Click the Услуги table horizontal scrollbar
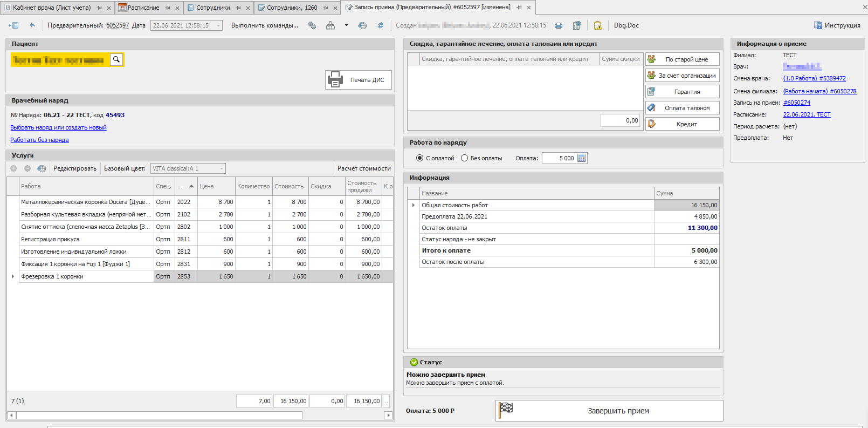Viewport: 868px width, 428px height. [x=159, y=416]
